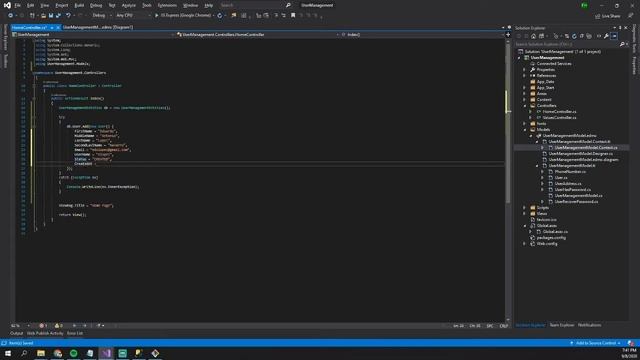The image size is (640, 360).
Task: Open Windows Start menu
Action: [8, 353]
